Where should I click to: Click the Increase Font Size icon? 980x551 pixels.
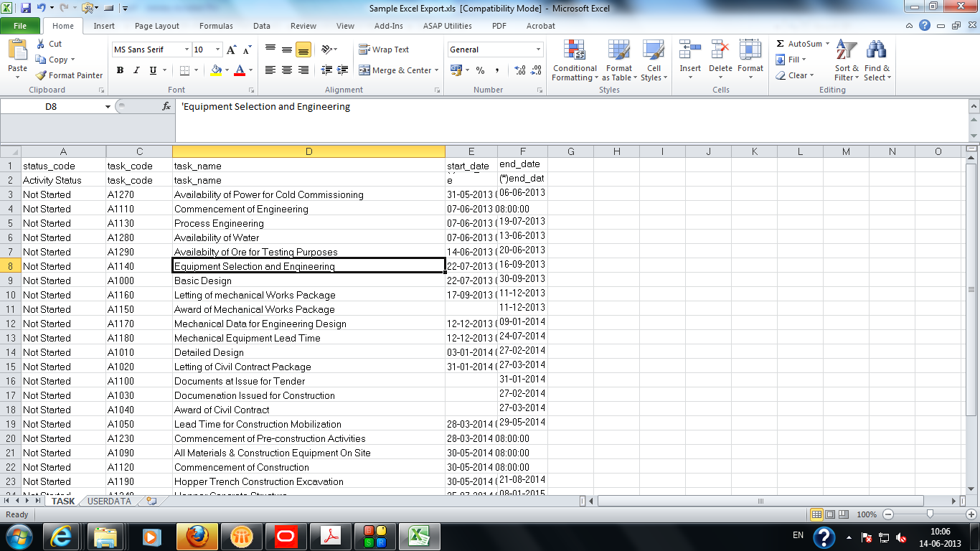point(231,50)
